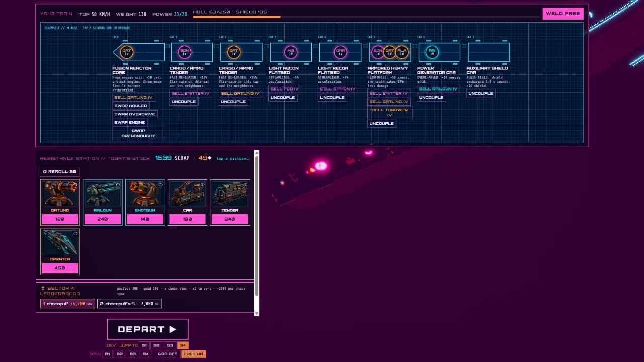Image resolution: width=644 pixels, height=362 pixels.
Task: Jump to boss B1
Action: 107,354
